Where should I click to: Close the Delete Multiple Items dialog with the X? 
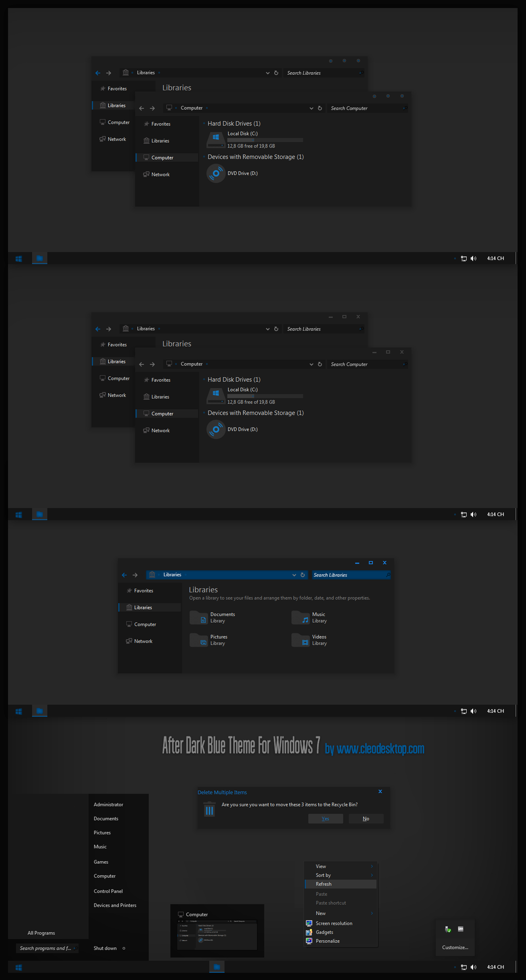pos(380,791)
